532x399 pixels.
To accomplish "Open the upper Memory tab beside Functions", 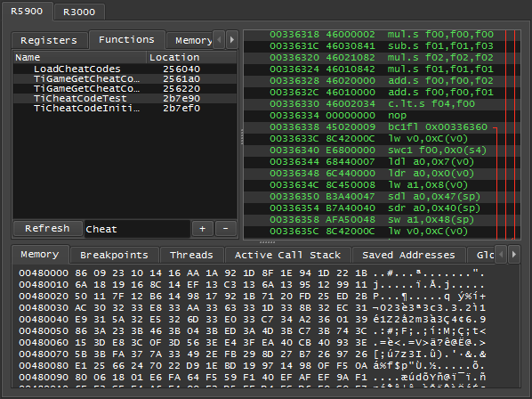I will (x=190, y=40).
